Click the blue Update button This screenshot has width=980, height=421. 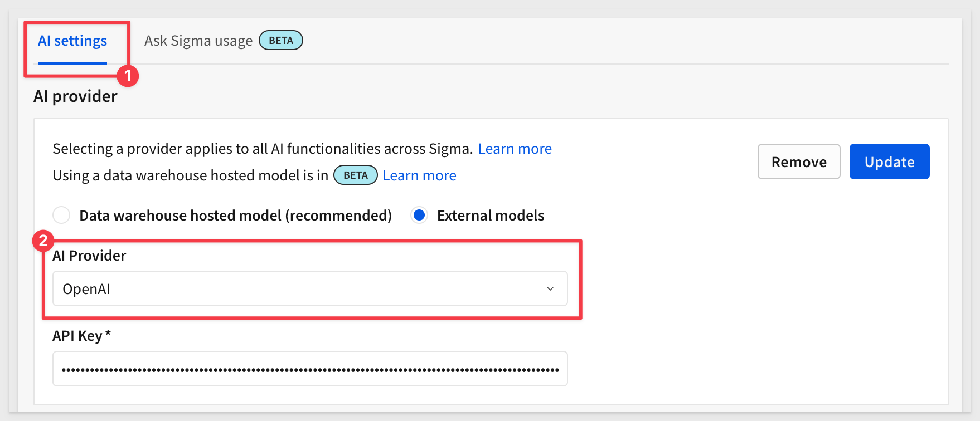tap(889, 161)
